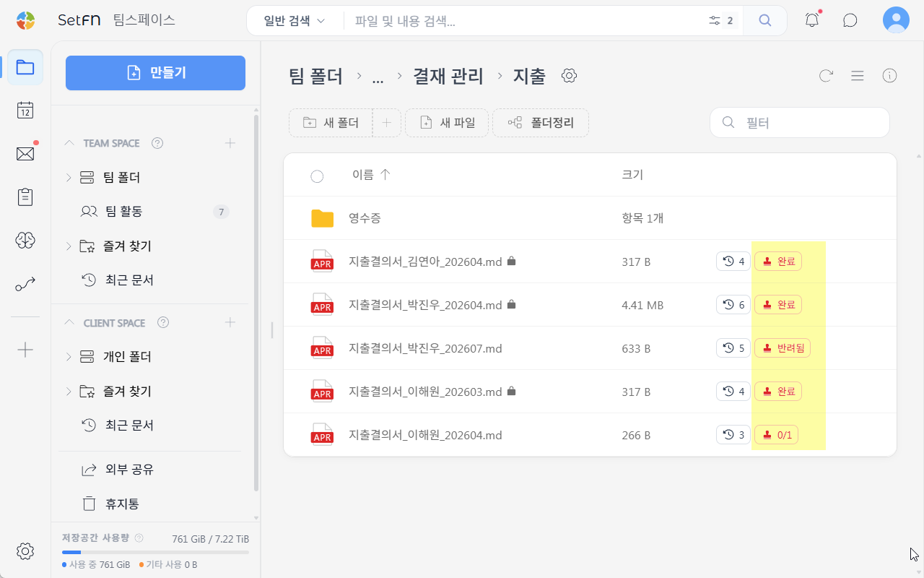This screenshot has width=924, height=578.
Task: Go to 결재 관리 breadcrumb
Action: pos(448,76)
